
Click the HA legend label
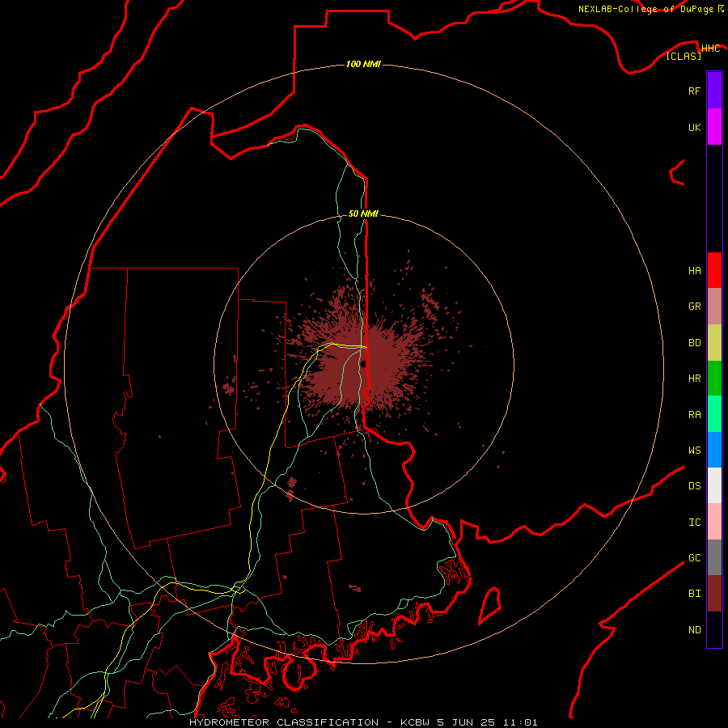[x=694, y=271]
